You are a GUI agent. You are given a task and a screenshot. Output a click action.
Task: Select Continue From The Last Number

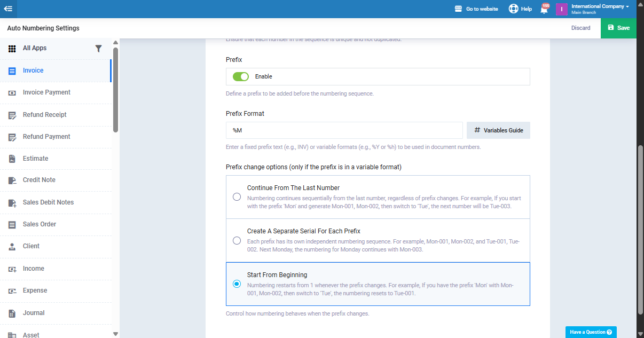tap(237, 197)
